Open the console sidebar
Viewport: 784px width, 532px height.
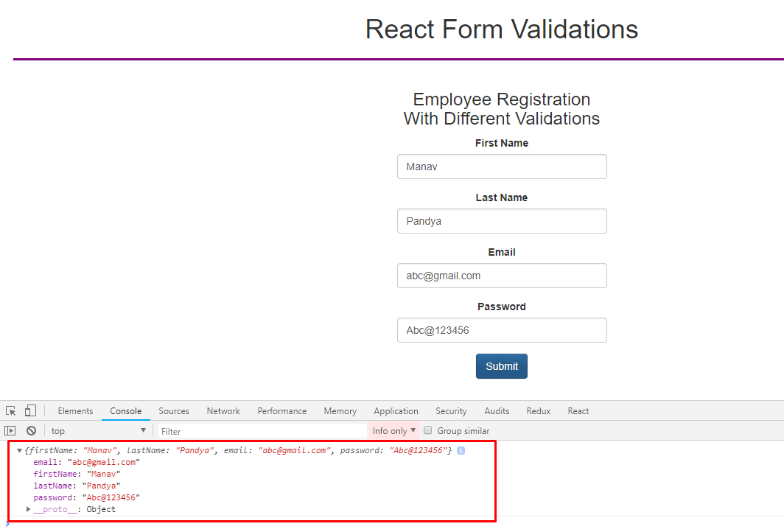pyautogui.click(x=10, y=430)
